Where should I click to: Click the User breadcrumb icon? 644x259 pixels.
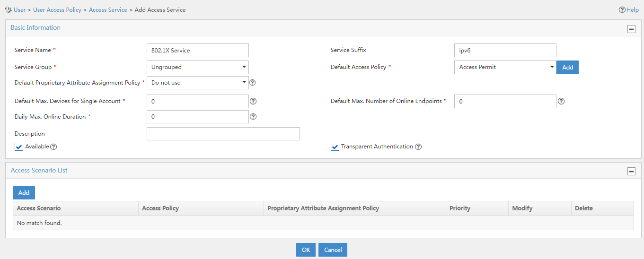click(8, 9)
